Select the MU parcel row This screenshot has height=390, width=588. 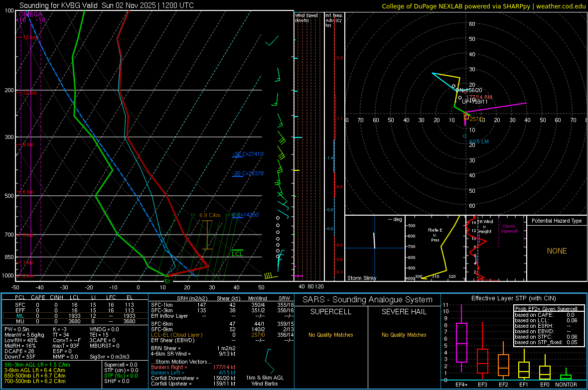pyautogui.click(x=75, y=321)
